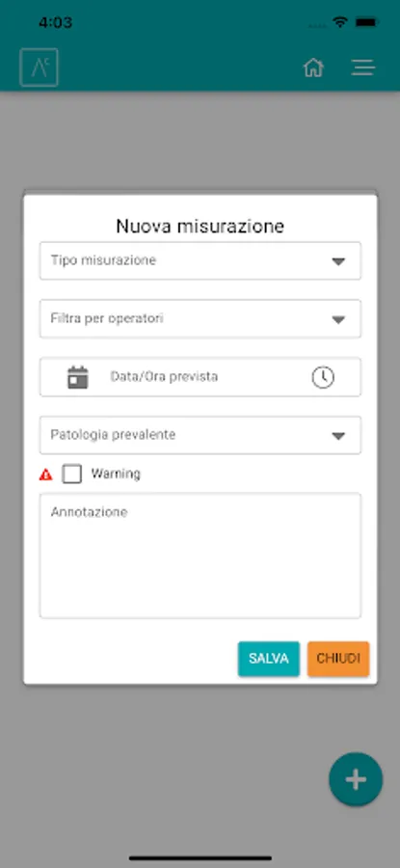Expand the Filtra per operatori arrow
Image resolution: width=400 pixels, height=868 pixels.
(x=338, y=319)
